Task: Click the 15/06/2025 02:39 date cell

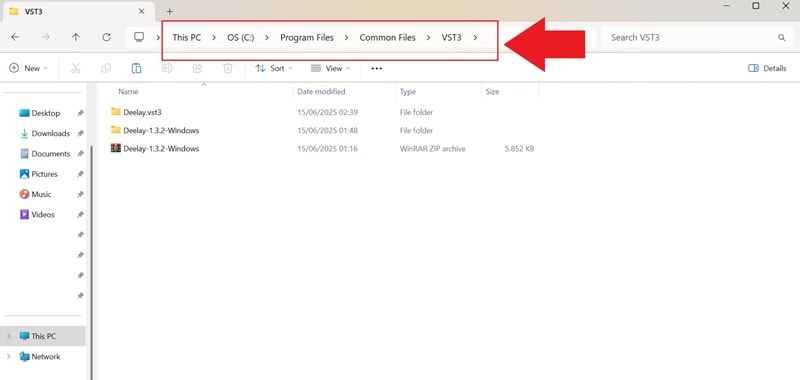Action: [328, 112]
